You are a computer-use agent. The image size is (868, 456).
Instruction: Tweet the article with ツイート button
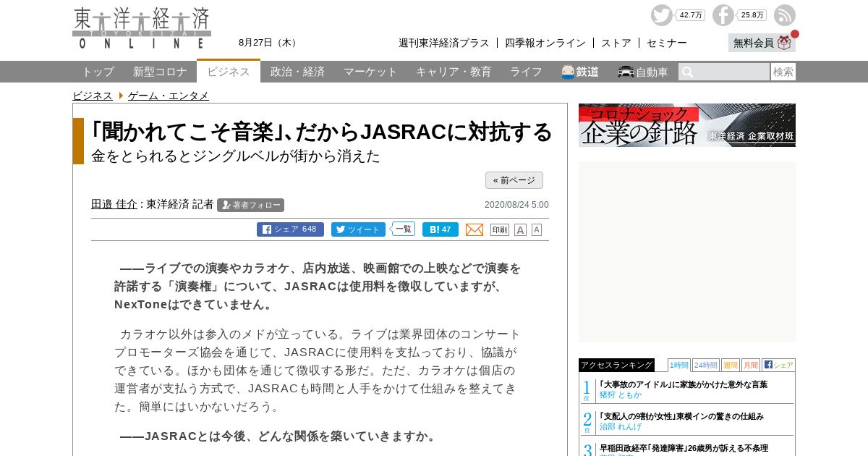[358, 229]
